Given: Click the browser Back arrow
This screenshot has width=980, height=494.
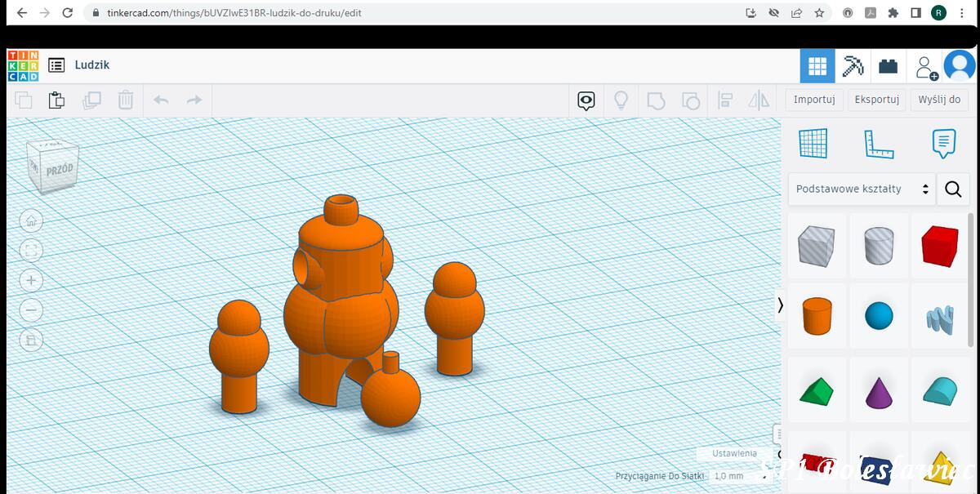Looking at the screenshot, I should click(21, 13).
